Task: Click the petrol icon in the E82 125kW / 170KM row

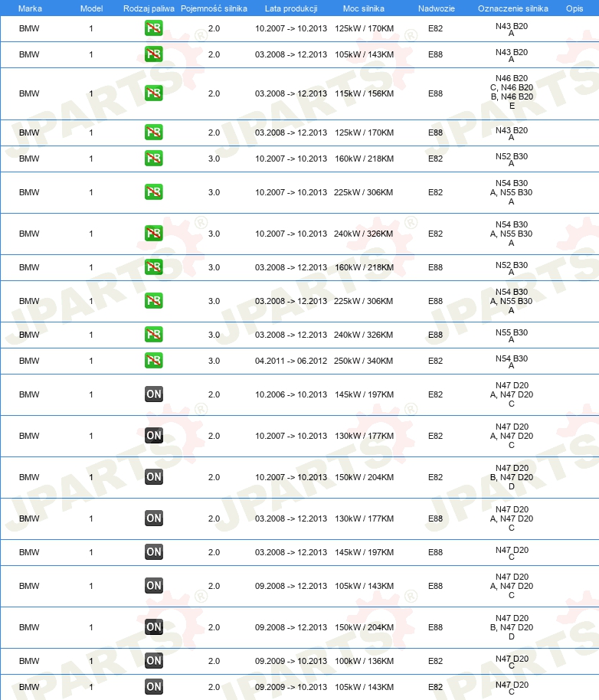Action: point(153,28)
